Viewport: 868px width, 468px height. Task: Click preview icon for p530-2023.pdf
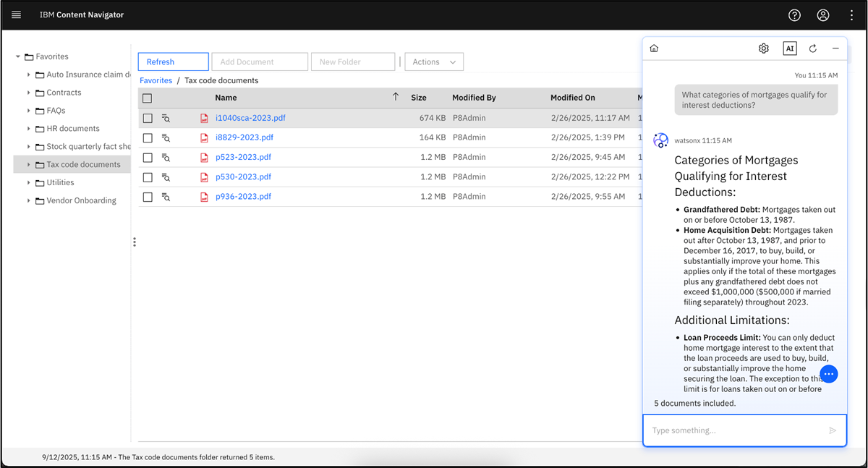pos(166,177)
